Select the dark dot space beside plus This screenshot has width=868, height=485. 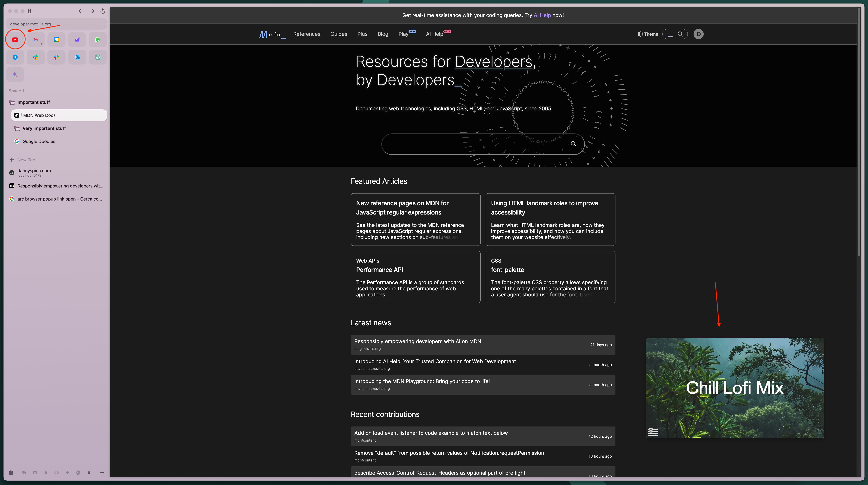coord(89,473)
